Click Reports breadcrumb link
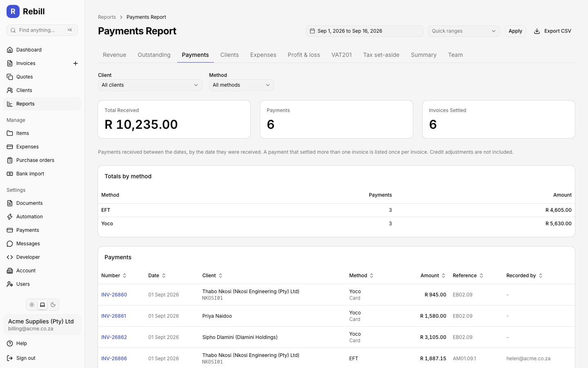 point(107,17)
